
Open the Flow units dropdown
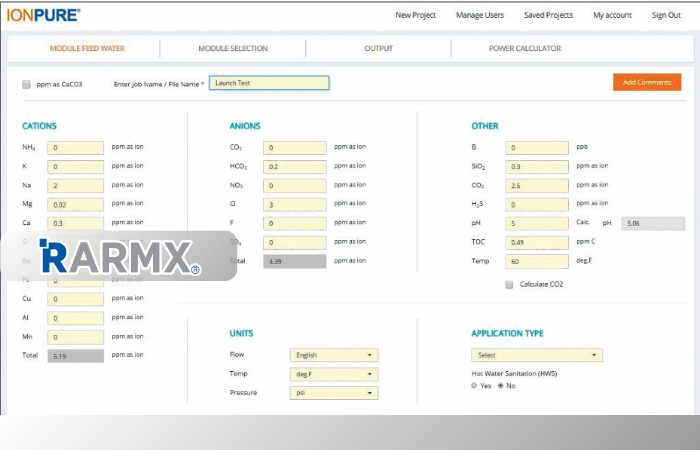[x=333, y=355]
